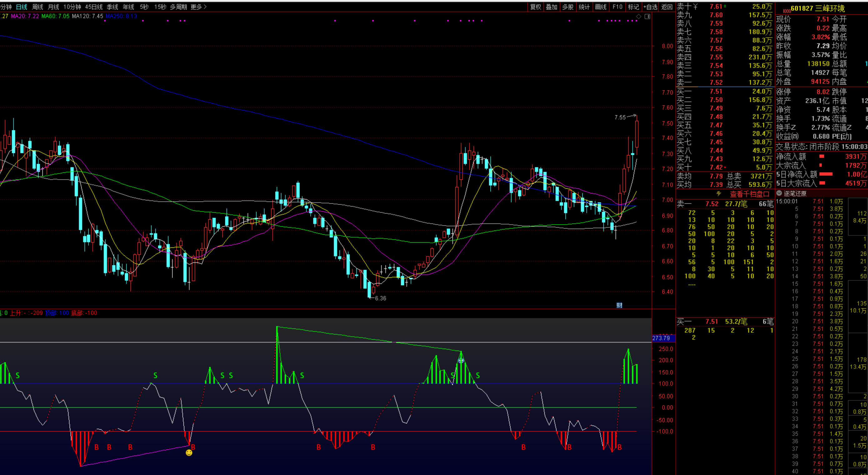Open the 多周期 multi-period view
This screenshot has width=868, height=475.
(178, 7)
